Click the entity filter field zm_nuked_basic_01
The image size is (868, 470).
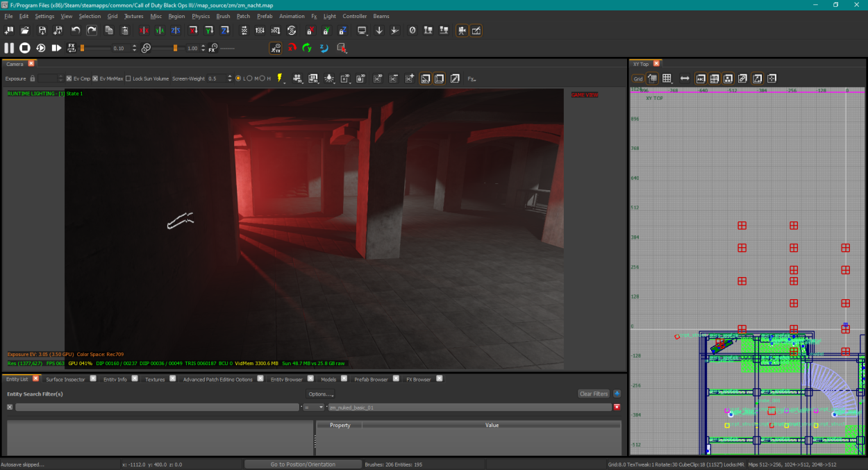click(x=469, y=408)
